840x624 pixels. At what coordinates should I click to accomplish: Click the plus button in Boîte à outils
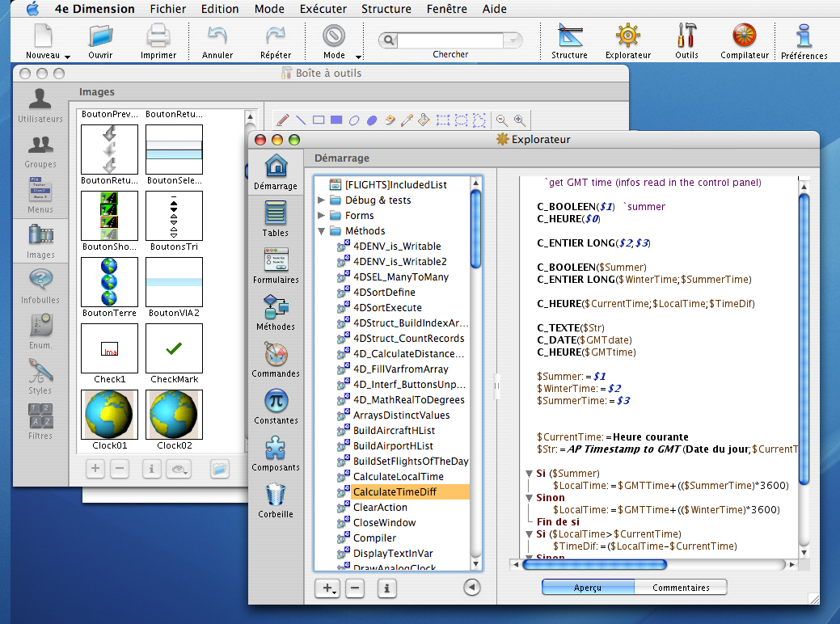95,469
